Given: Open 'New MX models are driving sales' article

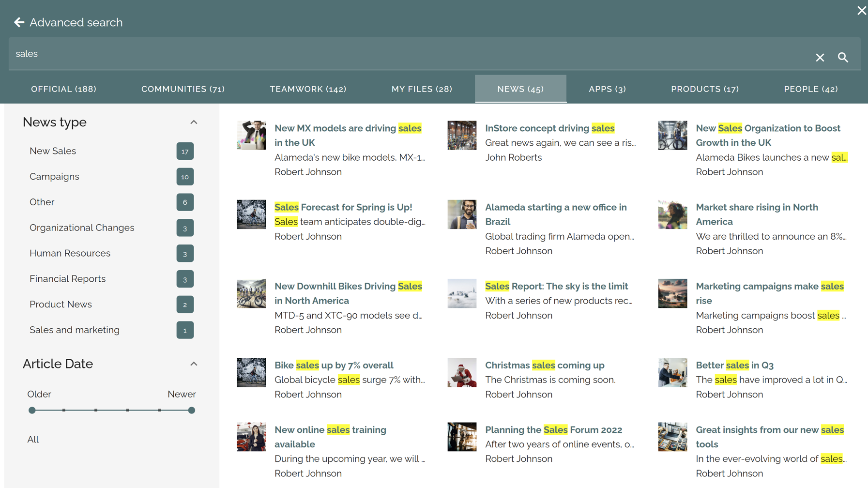Looking at the screenshot, I should point(348,136).
